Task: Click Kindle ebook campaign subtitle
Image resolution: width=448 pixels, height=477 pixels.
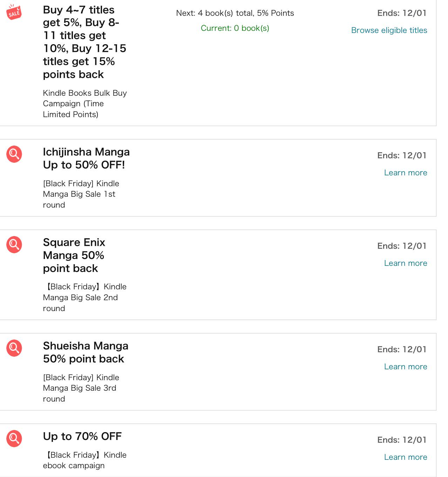Action: click(x=85, y=460)
